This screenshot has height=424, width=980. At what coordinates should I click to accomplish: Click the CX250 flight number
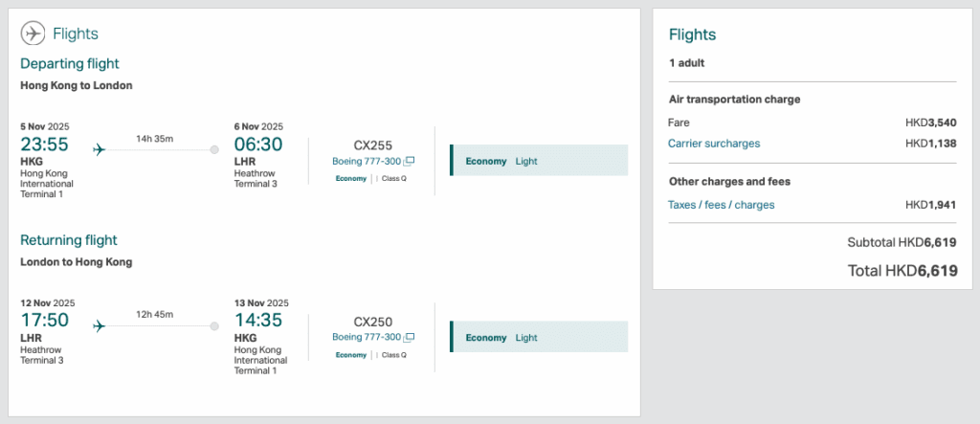373,322
